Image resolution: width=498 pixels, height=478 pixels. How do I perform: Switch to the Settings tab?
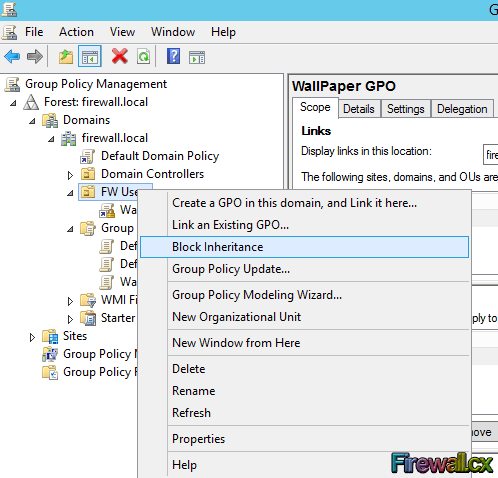tap(406, 109)
